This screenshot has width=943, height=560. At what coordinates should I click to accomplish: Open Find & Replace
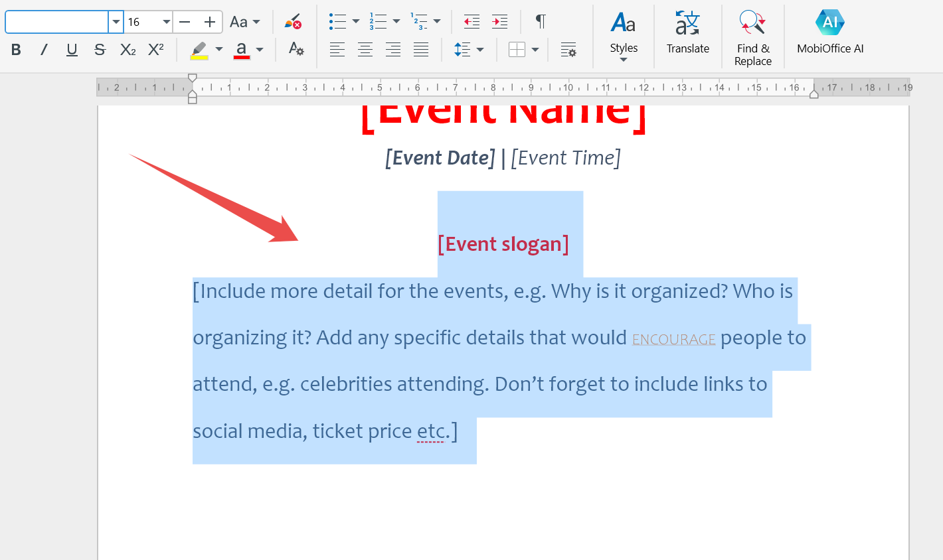753,38
